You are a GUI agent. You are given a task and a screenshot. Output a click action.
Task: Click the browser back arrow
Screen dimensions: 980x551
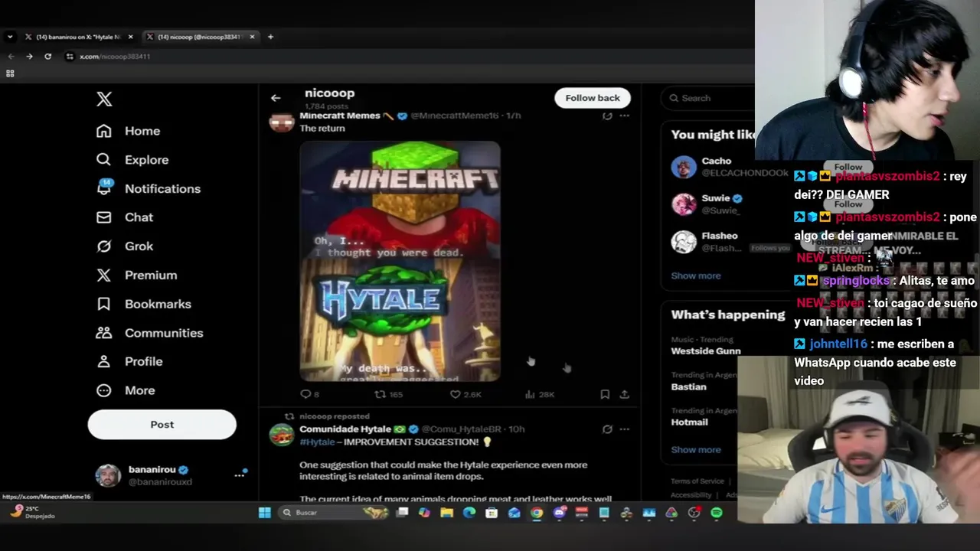[11, 57]
